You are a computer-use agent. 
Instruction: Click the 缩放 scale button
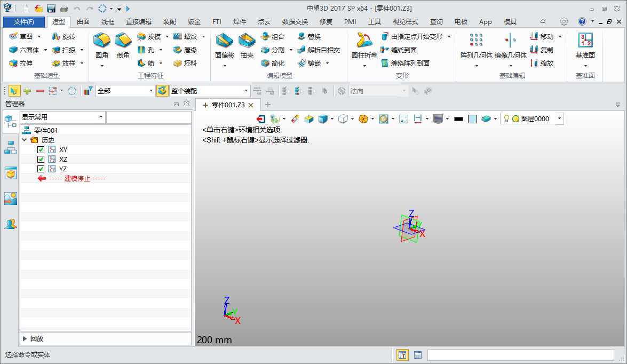pyautogui.click(x=542, y=63)
